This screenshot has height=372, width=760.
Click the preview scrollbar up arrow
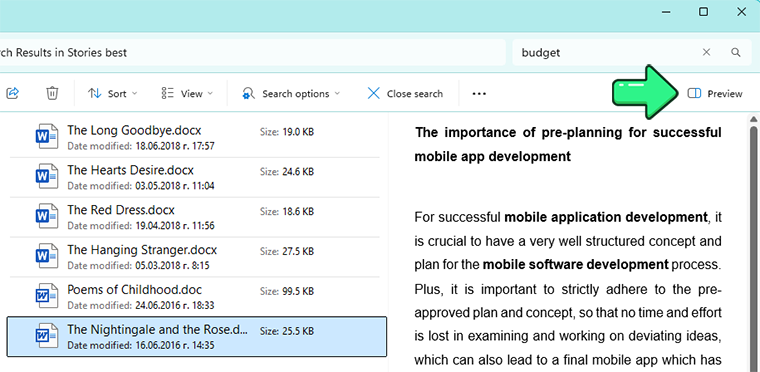754,119
